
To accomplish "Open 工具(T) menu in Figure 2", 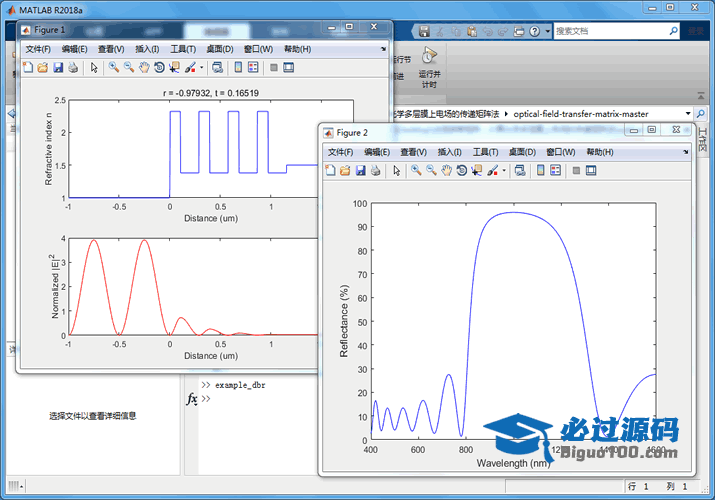I will click(486, 152).
